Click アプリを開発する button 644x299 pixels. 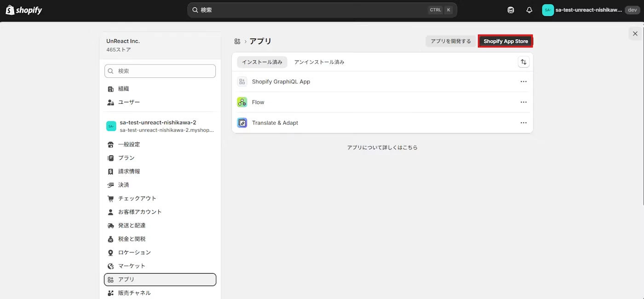pyautogui.click(x=451, y=41)
